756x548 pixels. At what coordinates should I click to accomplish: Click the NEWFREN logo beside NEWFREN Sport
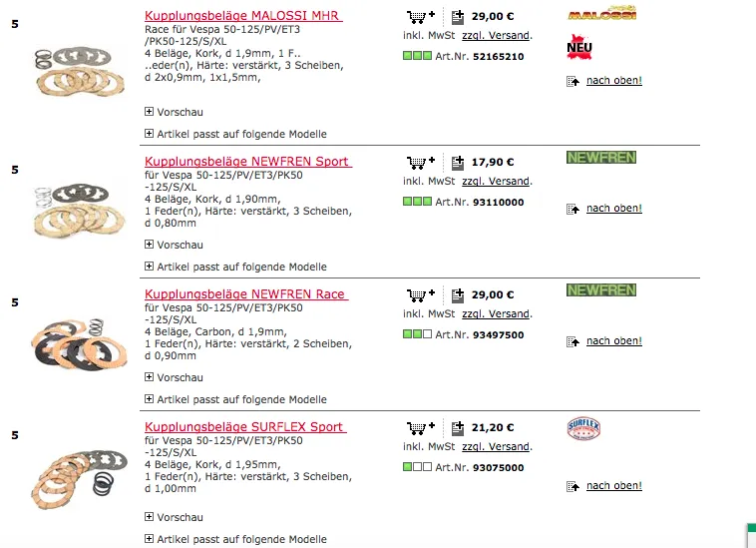click(600, 158)
